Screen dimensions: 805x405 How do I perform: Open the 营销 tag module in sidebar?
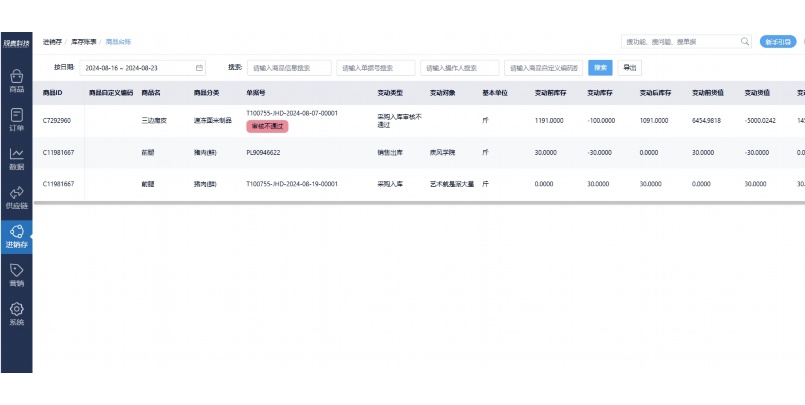click(x=16, y=275)
